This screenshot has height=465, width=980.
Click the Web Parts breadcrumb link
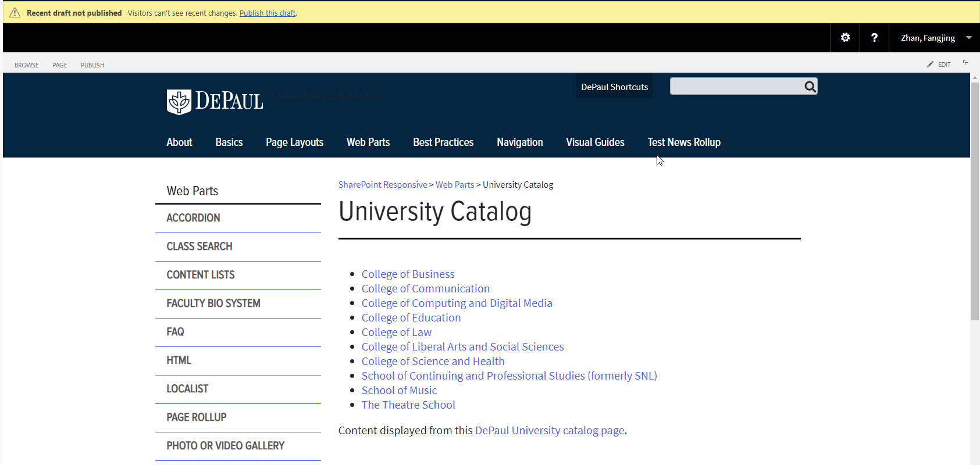pos(455,185)
